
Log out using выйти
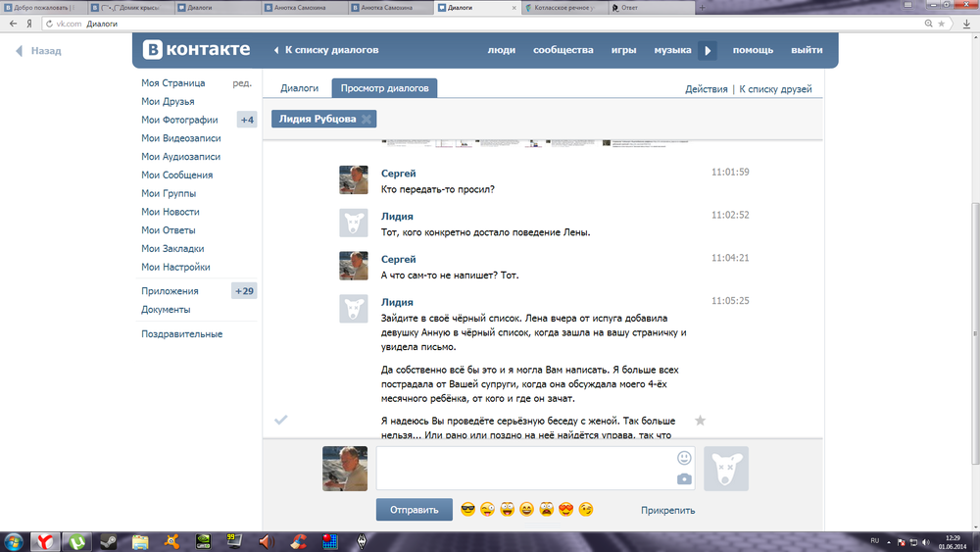point(807,50)
